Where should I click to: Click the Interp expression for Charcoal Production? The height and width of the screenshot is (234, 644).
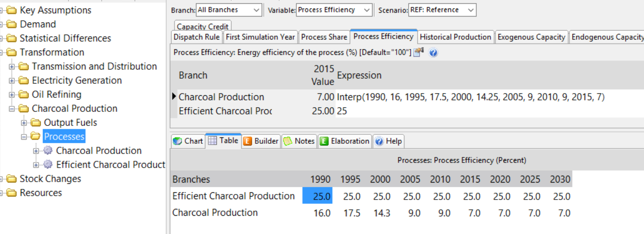tap(471, 97)
